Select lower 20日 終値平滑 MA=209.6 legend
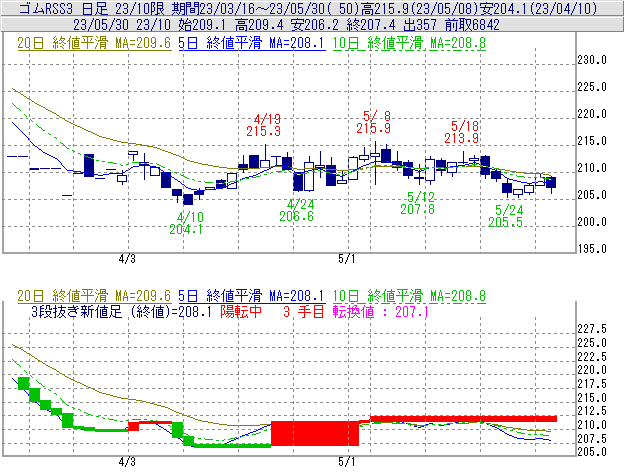This screenshot has width=624, height=475. (x=94, y=296)
